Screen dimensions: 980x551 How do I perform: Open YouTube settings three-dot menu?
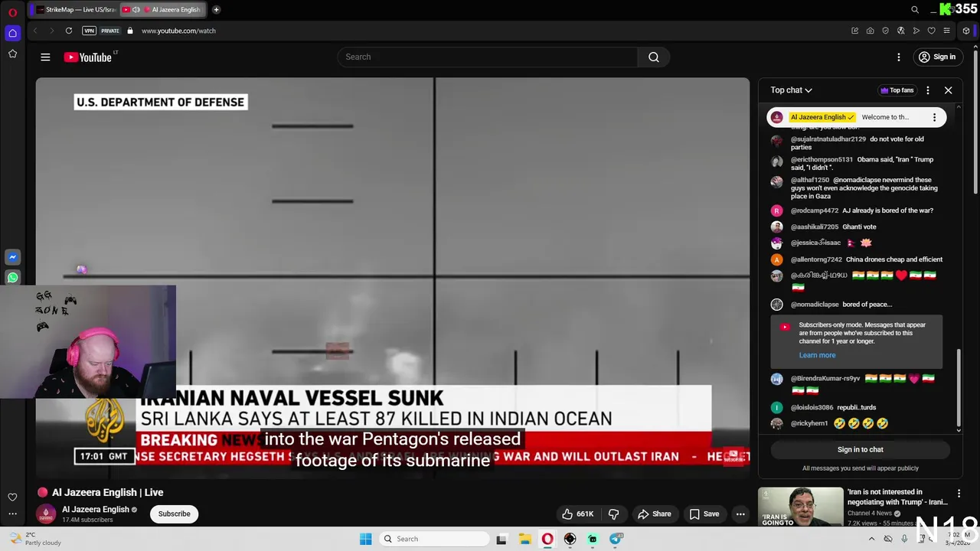coord(899,57)
